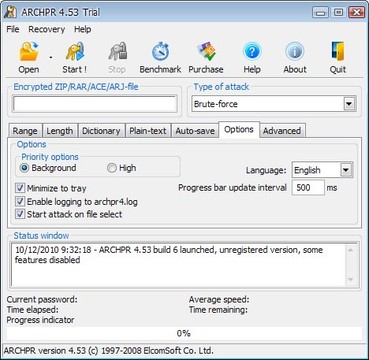Open the Help menu

pos(82,29)
